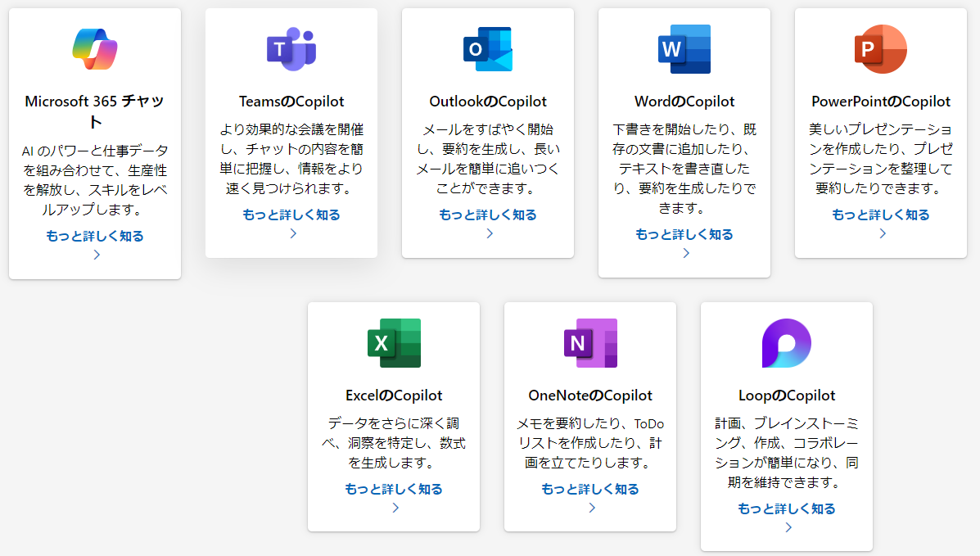The width and height of the screenshot is (980, 556).
Task: Select the LoopのCopilot heading
Action: click(787, 396)
